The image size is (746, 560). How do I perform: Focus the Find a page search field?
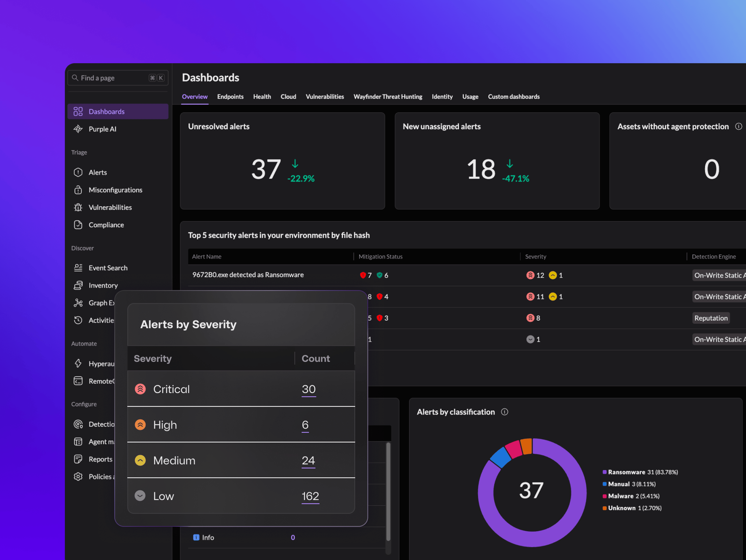[x=118, y=78]
